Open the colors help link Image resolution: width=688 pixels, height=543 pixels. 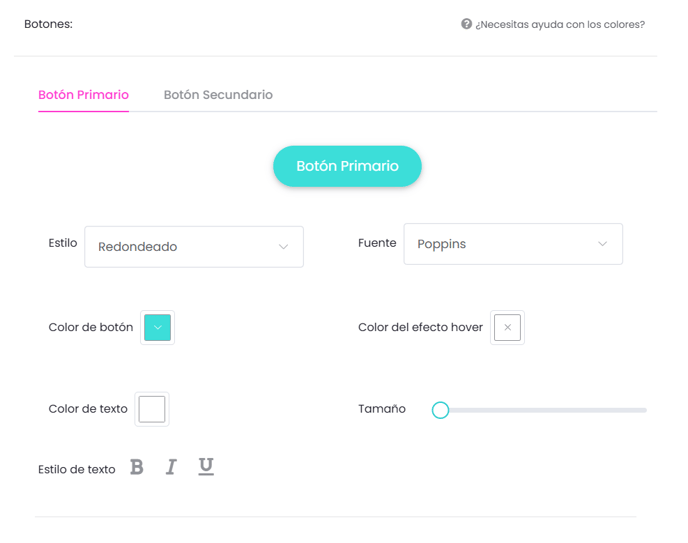click(x=560, y=25)
